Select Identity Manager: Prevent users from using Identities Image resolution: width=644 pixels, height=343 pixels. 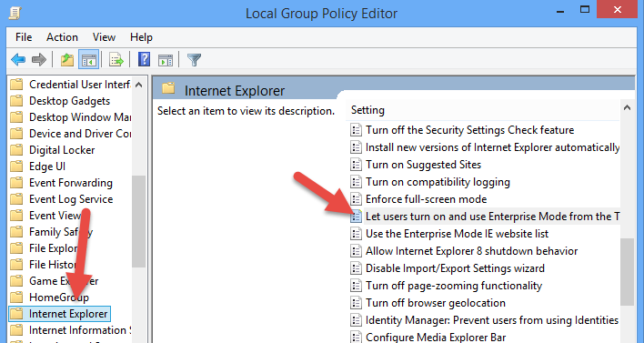492,320
